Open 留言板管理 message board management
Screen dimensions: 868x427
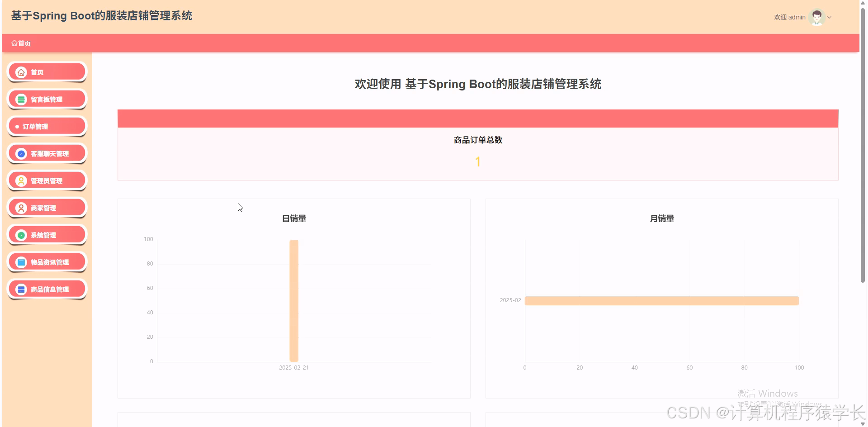[47, 99]
